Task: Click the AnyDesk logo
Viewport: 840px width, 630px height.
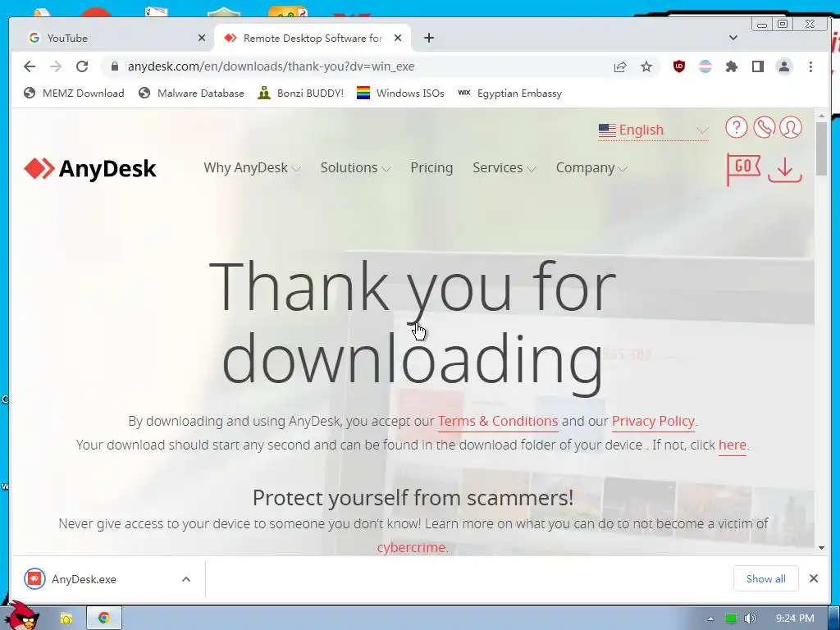Action: point(90,168)
